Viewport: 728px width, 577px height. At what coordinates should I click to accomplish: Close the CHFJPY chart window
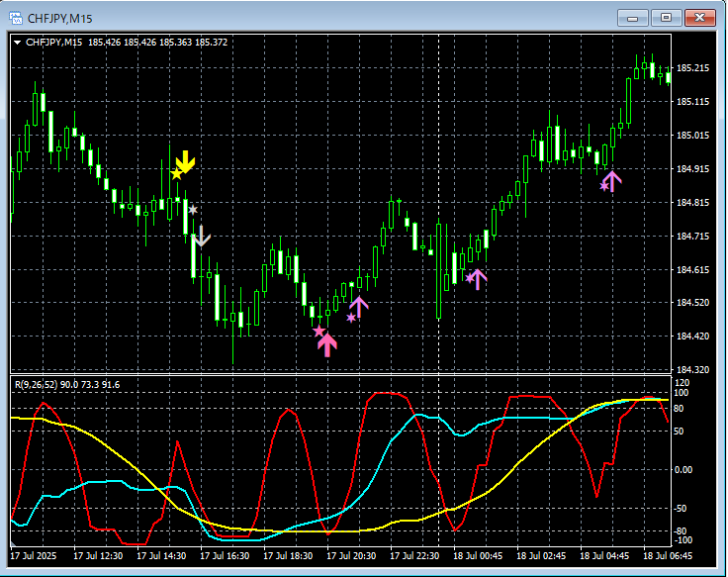(x=699, y=18)
